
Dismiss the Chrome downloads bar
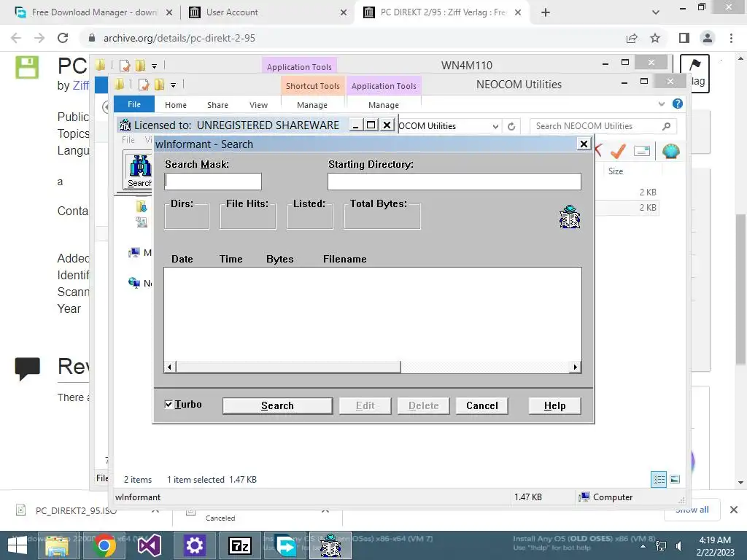[x=734, y=510]
